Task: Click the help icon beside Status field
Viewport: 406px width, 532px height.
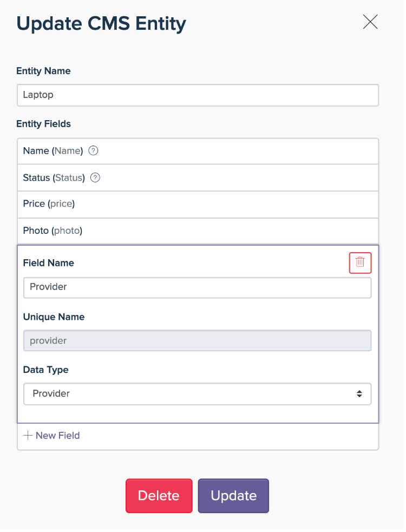Action: tap(95, 178)
